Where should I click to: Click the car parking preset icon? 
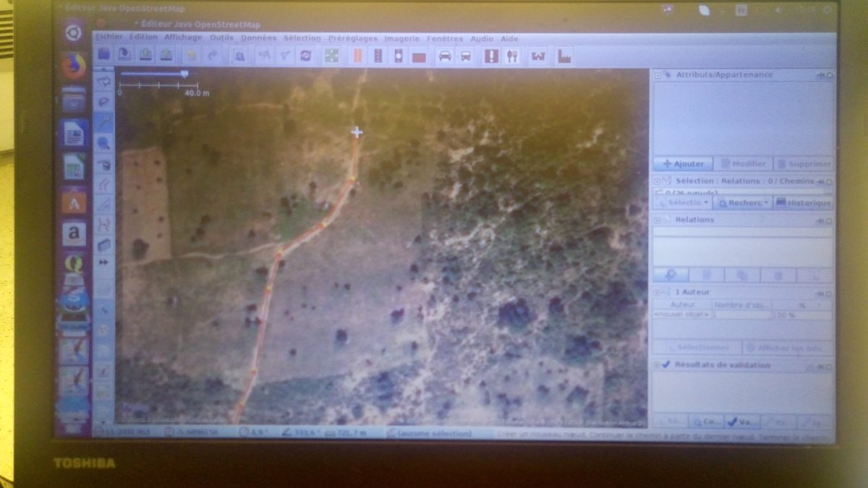[x=445, y=56]
